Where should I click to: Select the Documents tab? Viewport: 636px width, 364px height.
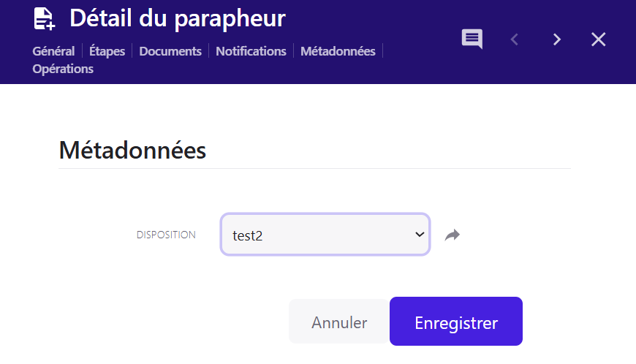tap(170, 51)
